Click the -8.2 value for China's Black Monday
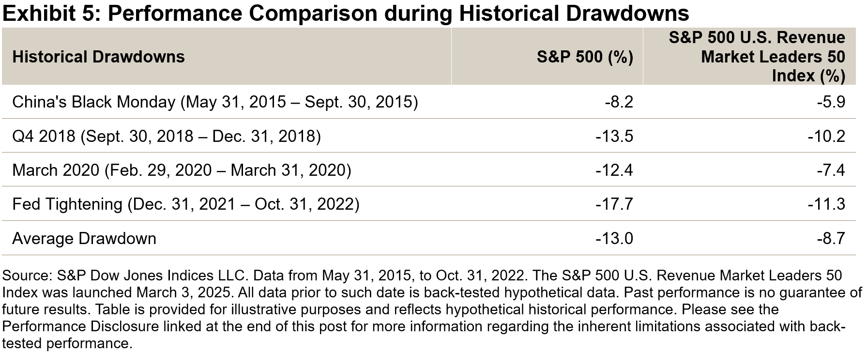Viewport: 868px width, 354px height. [619, 102]
